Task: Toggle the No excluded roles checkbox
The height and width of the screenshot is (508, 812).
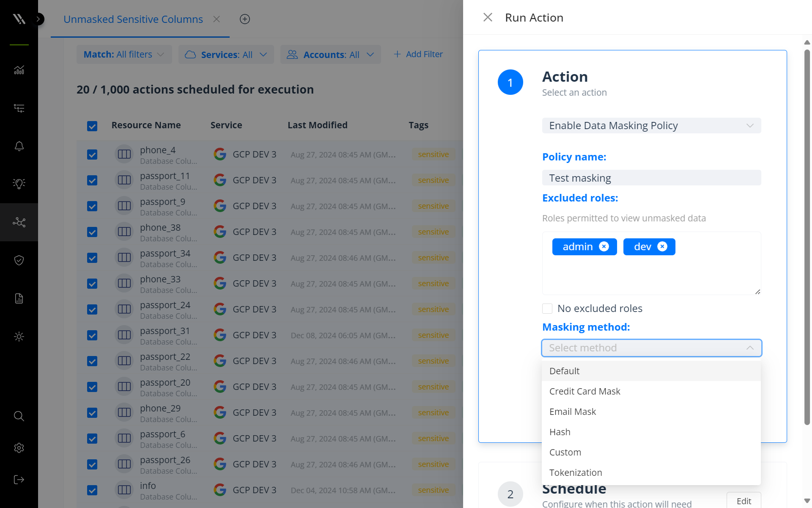Action: [547, 309]
